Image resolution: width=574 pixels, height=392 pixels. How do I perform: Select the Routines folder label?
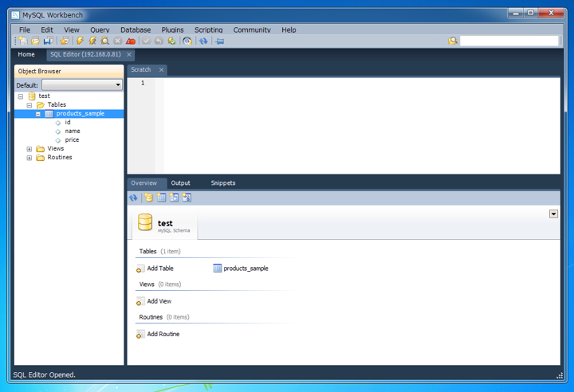(60, 158)
